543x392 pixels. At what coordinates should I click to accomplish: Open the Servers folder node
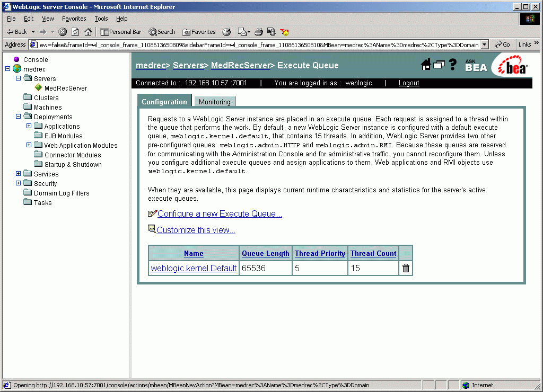[x=45, y=78]
